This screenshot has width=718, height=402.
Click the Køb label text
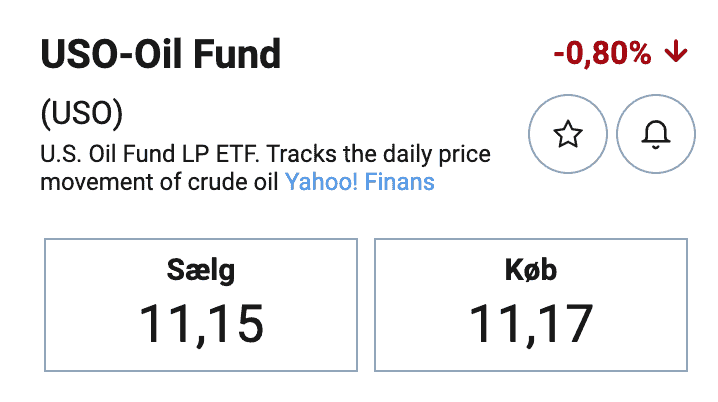(x=531, y=269)
